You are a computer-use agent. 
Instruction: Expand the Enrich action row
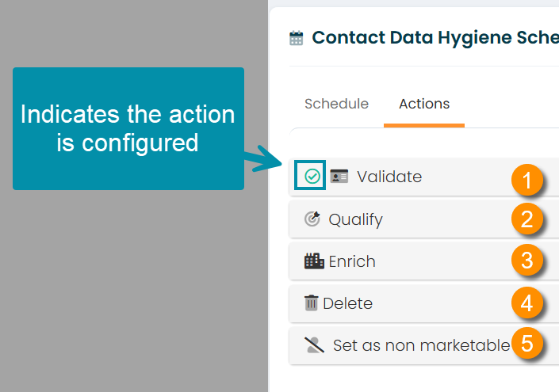click(x=424, y=261)
